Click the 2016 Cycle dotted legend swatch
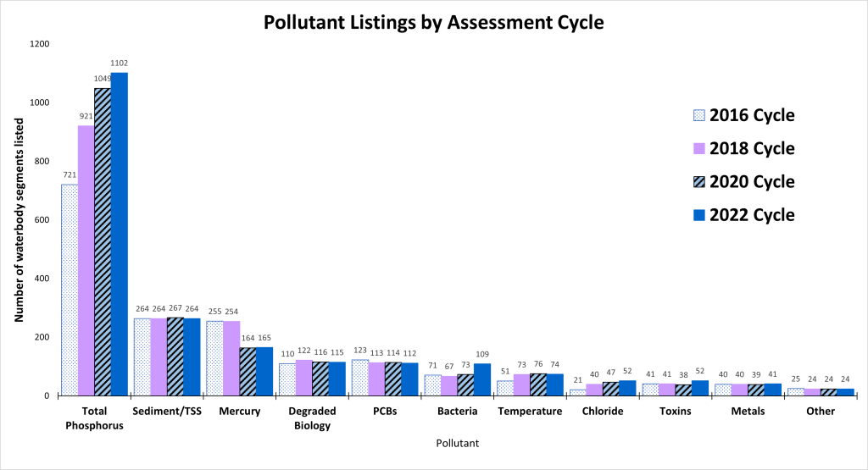 [x=698, y=115]
